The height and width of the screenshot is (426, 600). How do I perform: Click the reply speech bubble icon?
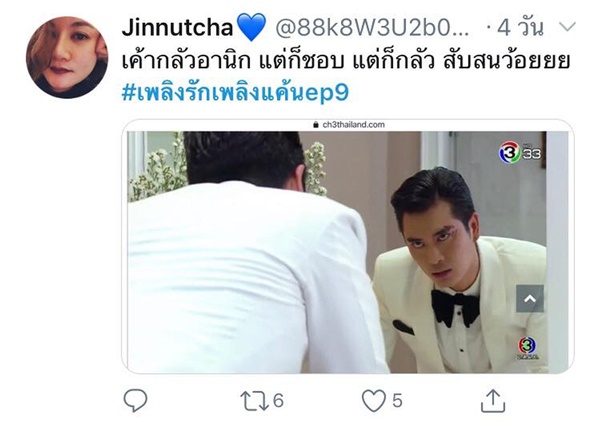[135, 400]
